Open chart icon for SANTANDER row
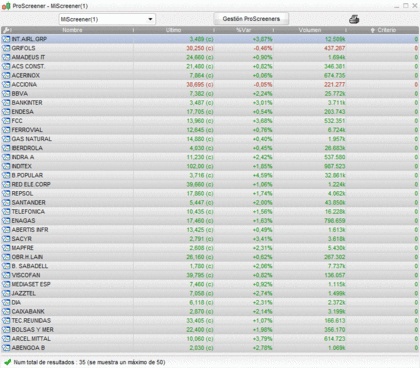 (x=6, y=203)
